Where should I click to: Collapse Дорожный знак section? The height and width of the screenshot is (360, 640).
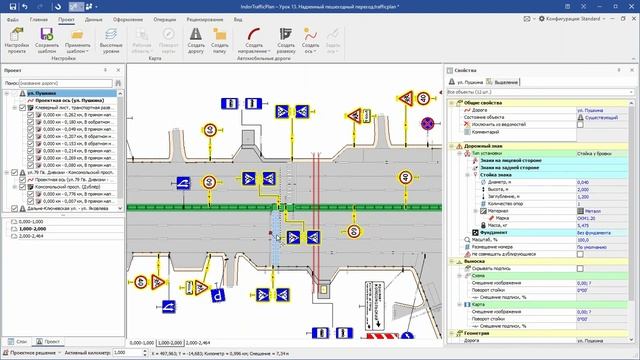451,146
